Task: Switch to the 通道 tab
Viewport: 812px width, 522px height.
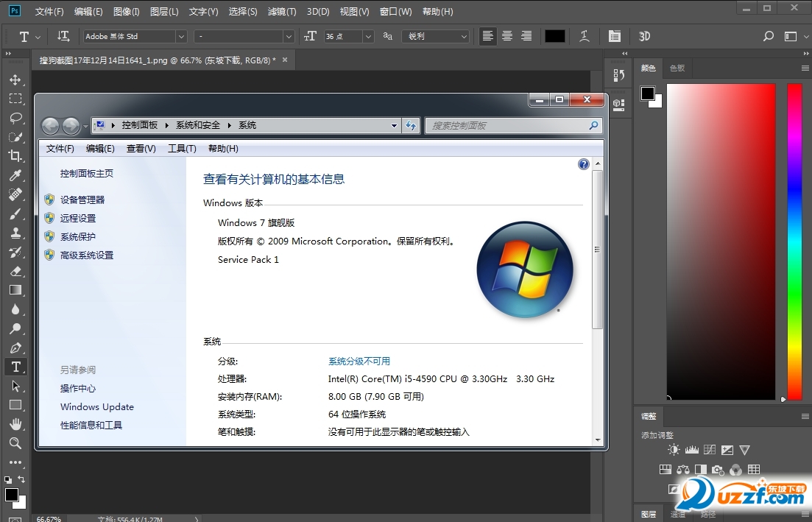Action: [678, 515]
